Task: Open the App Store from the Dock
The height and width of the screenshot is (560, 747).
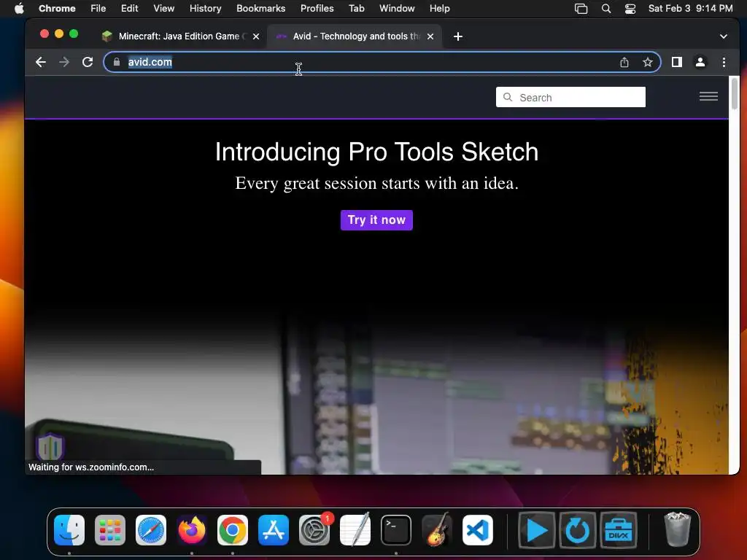Action: point(274,530)
